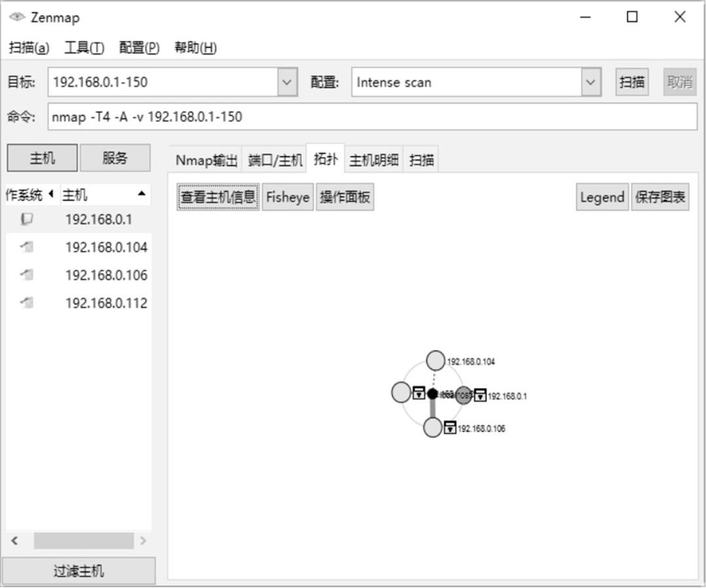Select the 服务 view button

(x=115, y=158)
